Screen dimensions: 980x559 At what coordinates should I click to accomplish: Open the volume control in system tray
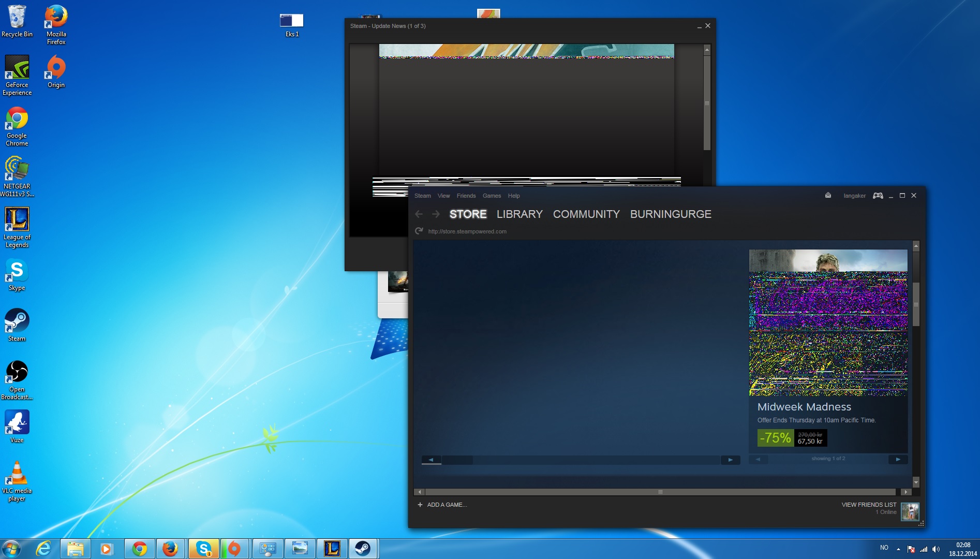(x=936, y=549)
